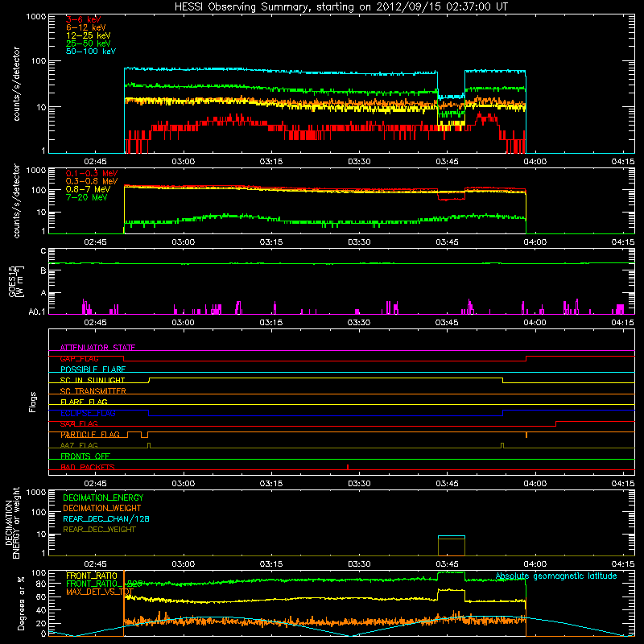644x644 pixels.
Task: Click the 03:45 tick label under Flags panel
Action: tap(447, 484)
